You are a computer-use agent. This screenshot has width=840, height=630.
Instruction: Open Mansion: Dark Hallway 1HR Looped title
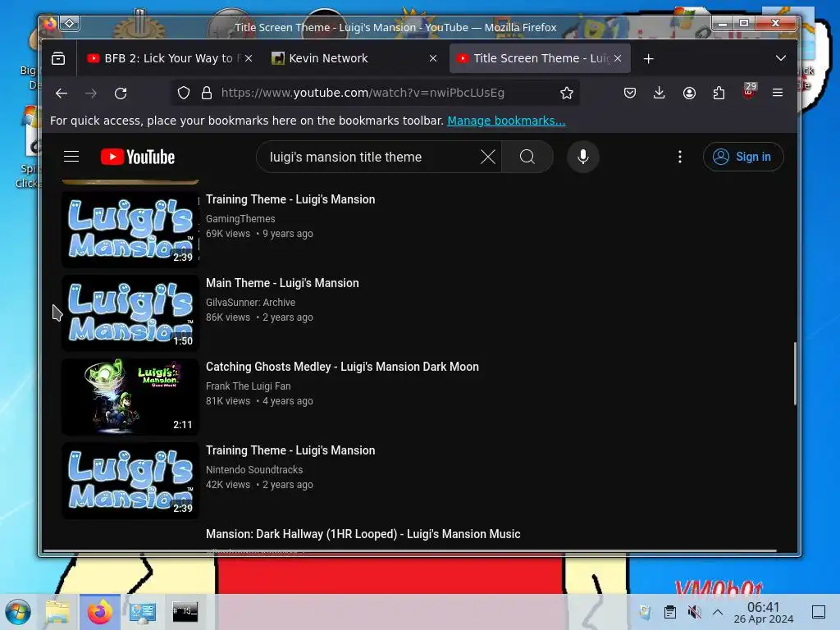363,534
